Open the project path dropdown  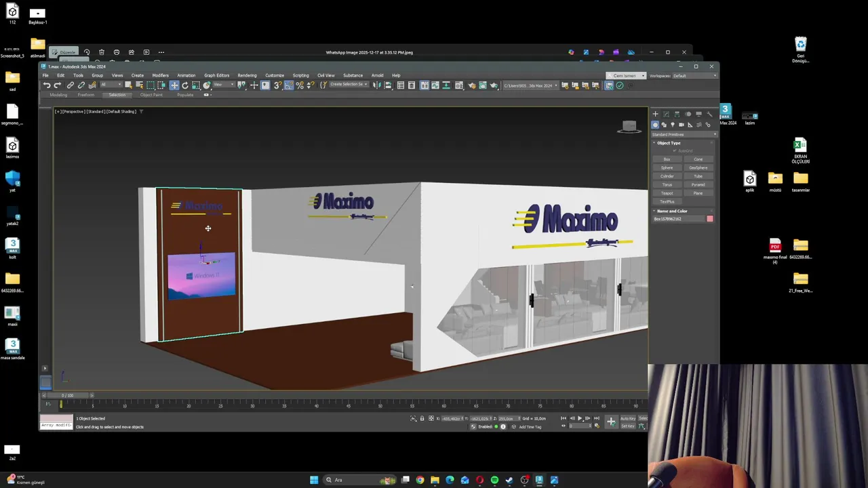click(x=531, y=85)
